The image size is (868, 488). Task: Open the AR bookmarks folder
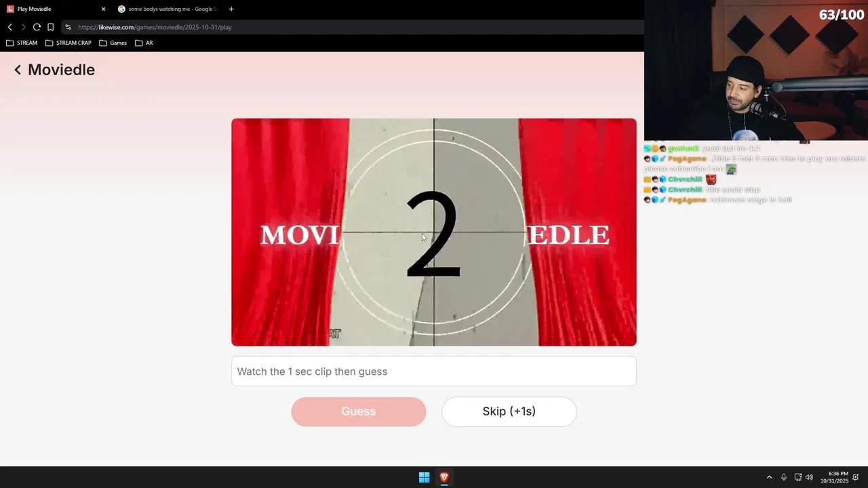[x=144, y=43]
